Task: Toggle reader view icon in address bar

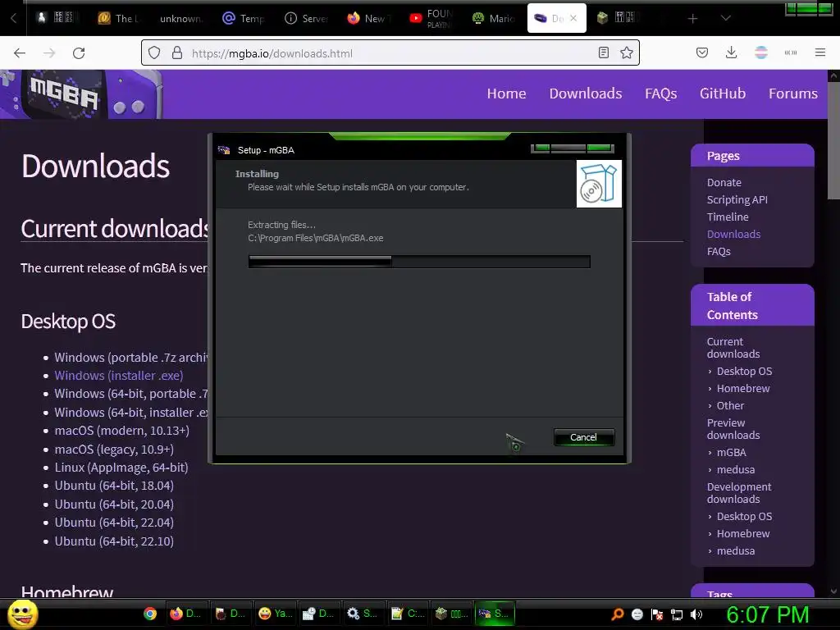Action: tap(603, 53)
